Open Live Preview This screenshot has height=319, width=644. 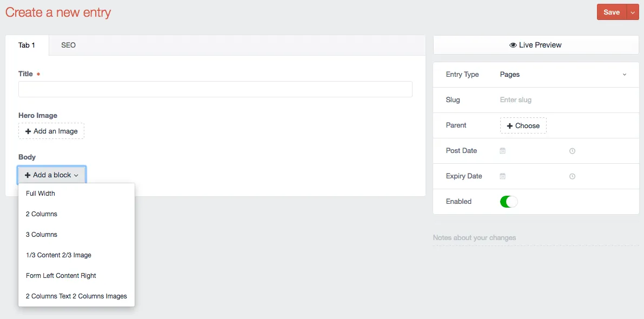point(536,45)
